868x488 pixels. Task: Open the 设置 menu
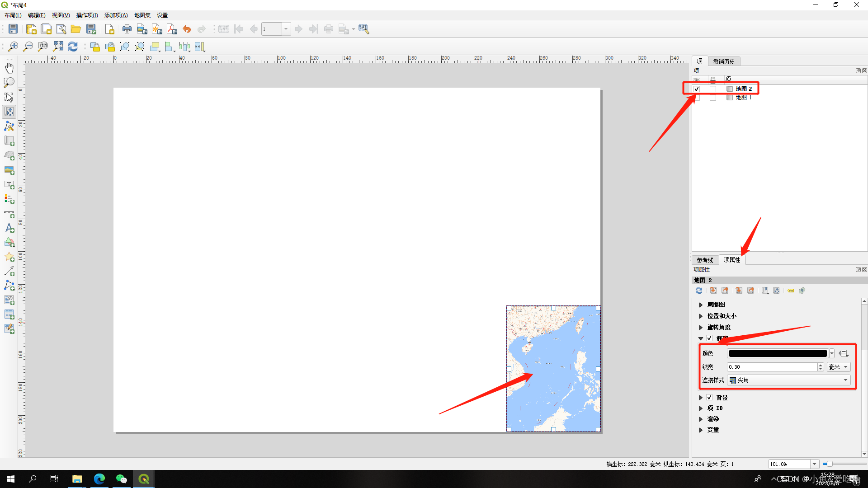[x=162, y=15]
